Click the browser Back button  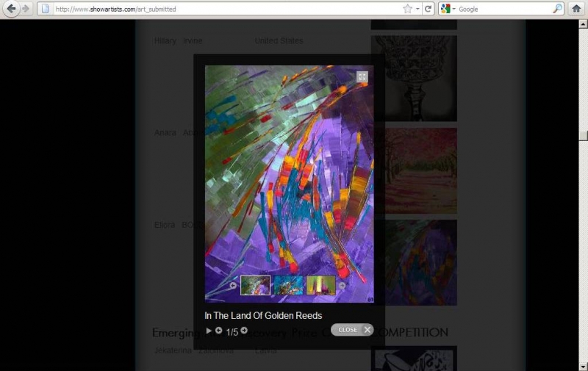pyautogui.click(x=11, y=9)
